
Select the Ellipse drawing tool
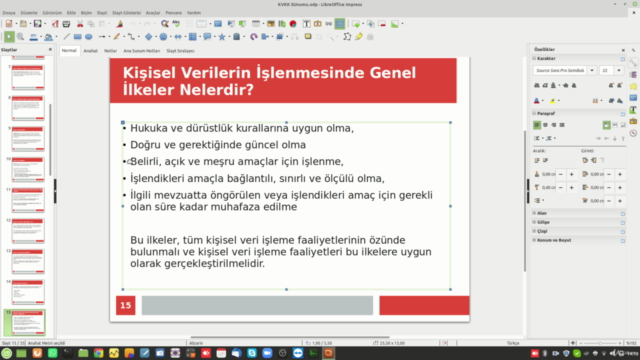pyautogui.click(x=89, y=37)
